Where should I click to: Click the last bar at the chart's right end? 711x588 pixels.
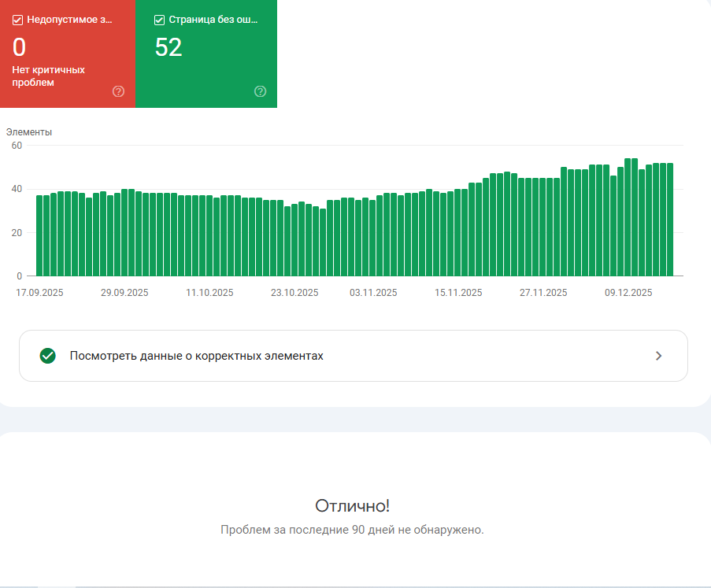(x=670, y=220)
